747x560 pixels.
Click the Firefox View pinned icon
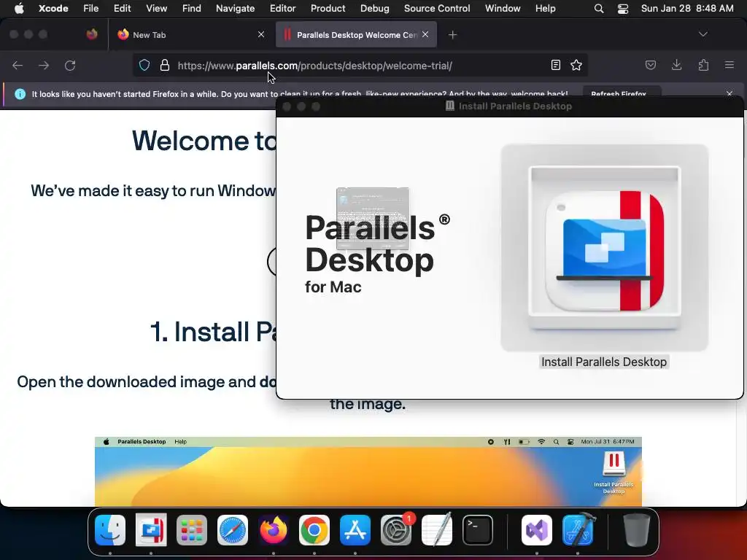coord(92,34)
